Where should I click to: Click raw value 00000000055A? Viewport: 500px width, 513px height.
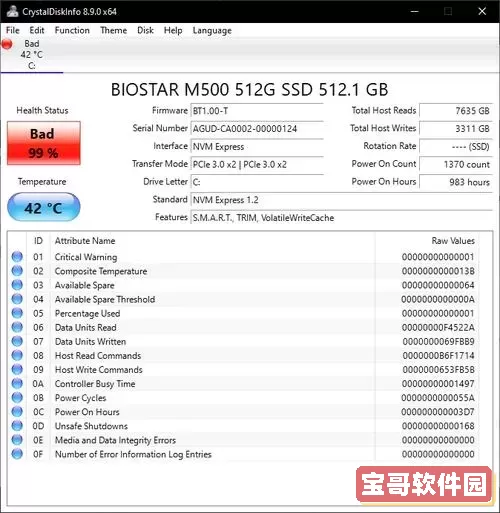[438, 398]
